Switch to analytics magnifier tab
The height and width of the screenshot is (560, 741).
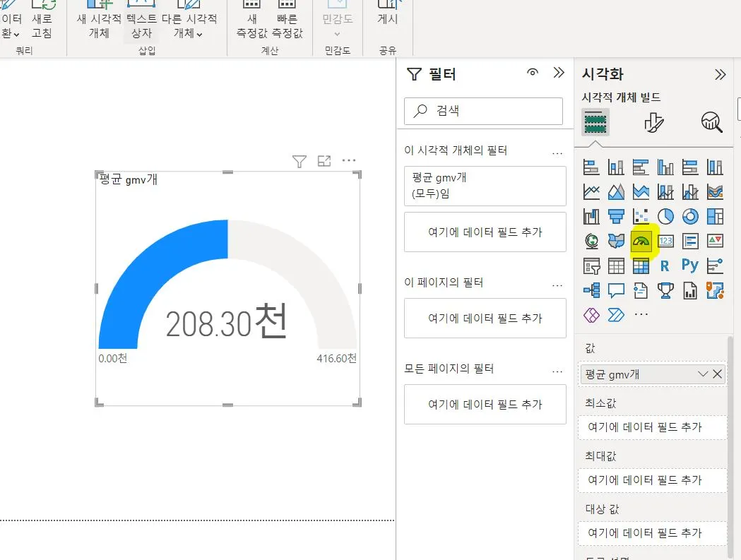click(x=712, y=122)
